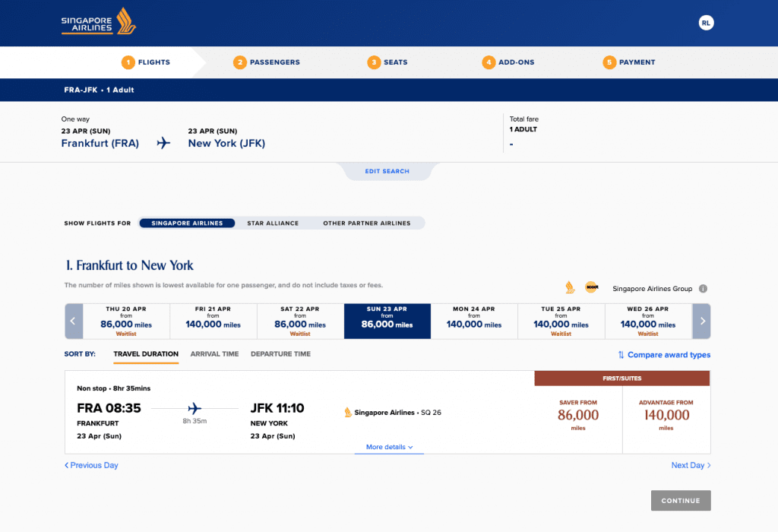Click the sort arrows icon beside Compare award types
The width and height of the screenshot is (778, 532).
[621, 355]
